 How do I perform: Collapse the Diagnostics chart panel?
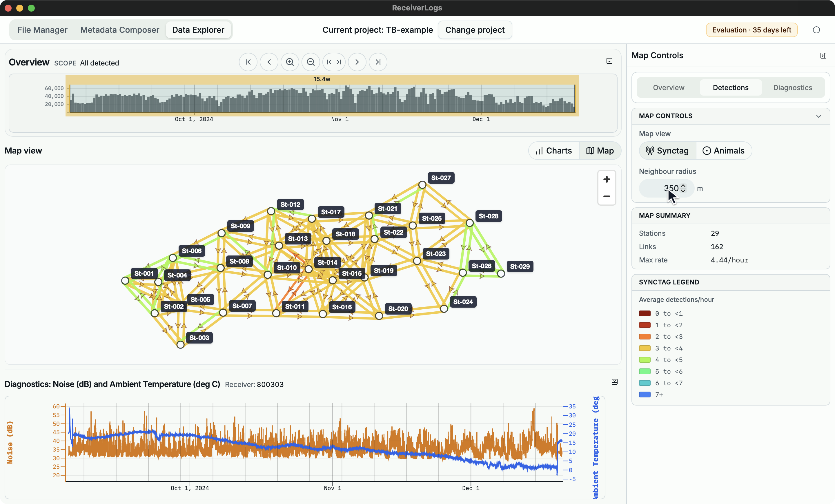pyautogui.click(x=615, y=382)
